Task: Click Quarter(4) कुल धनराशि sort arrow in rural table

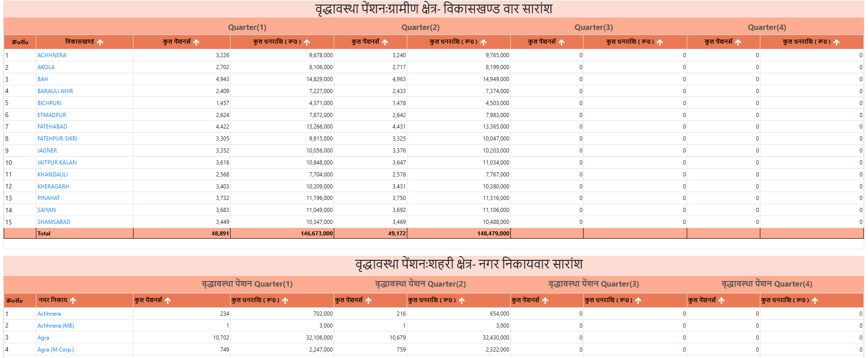Action: point(837,42)
